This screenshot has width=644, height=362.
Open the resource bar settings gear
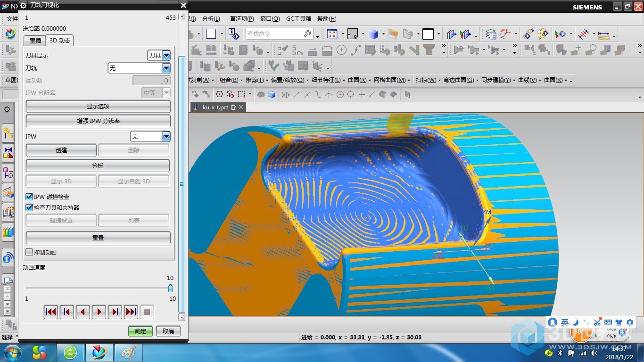[x=7, y=109]
